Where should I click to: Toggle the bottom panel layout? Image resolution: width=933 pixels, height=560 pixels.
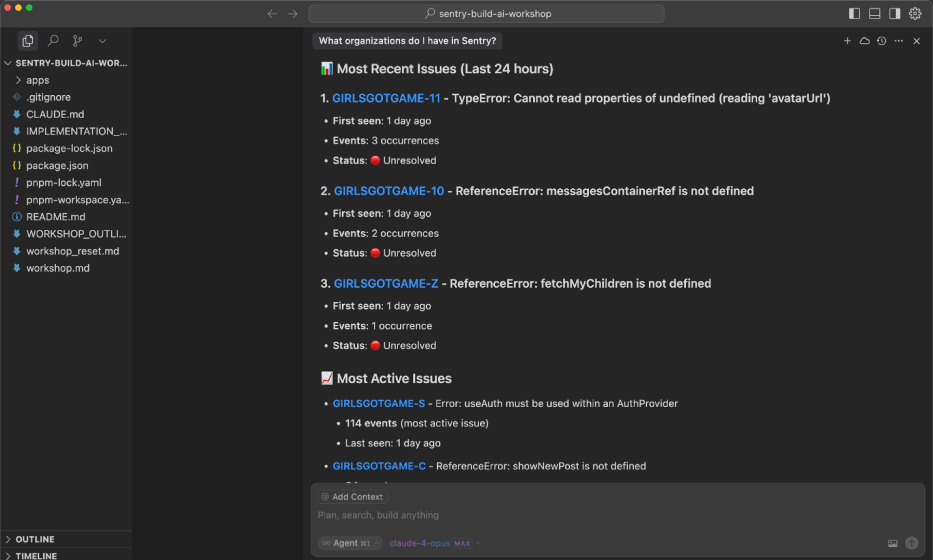pos(875,13)
